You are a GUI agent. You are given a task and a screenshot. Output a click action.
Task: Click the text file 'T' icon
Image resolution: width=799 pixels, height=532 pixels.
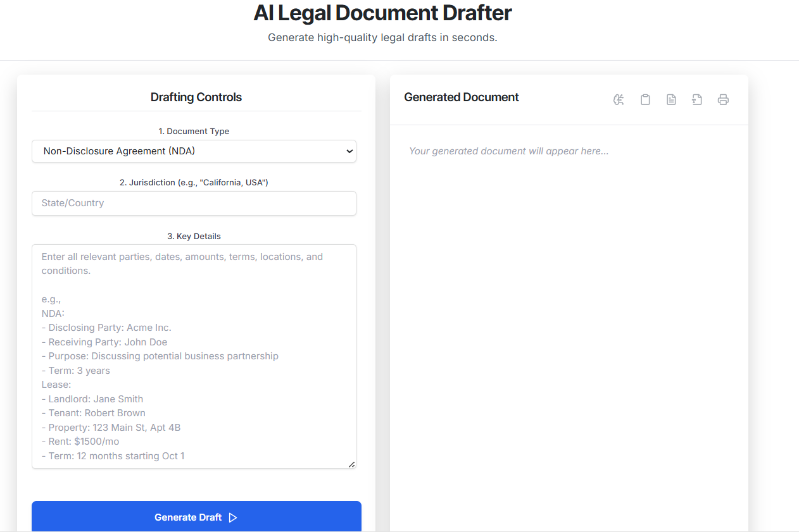(x=697, y=99)
